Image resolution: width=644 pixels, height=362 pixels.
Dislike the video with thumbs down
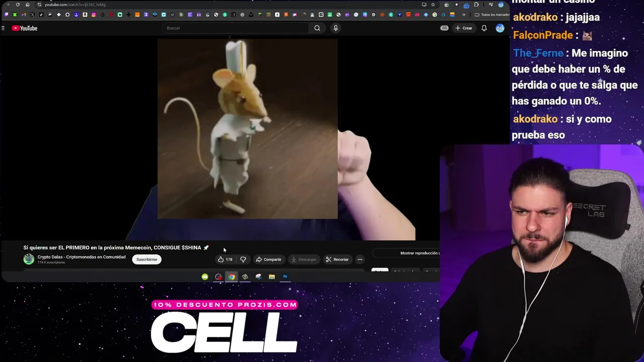pyautogui.click(x=243, y=259)
